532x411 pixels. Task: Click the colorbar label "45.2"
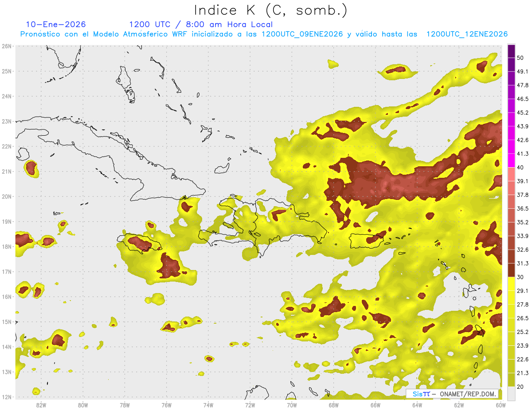522,113
